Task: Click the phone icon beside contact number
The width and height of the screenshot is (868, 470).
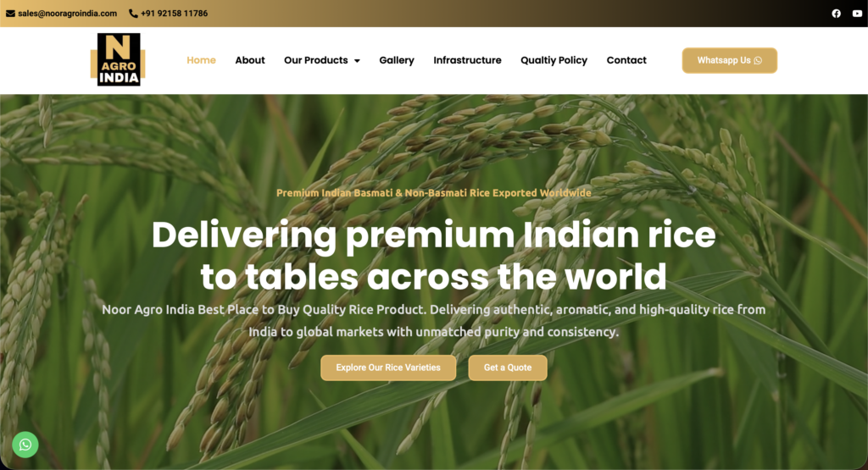Action: tap(133, 14)
